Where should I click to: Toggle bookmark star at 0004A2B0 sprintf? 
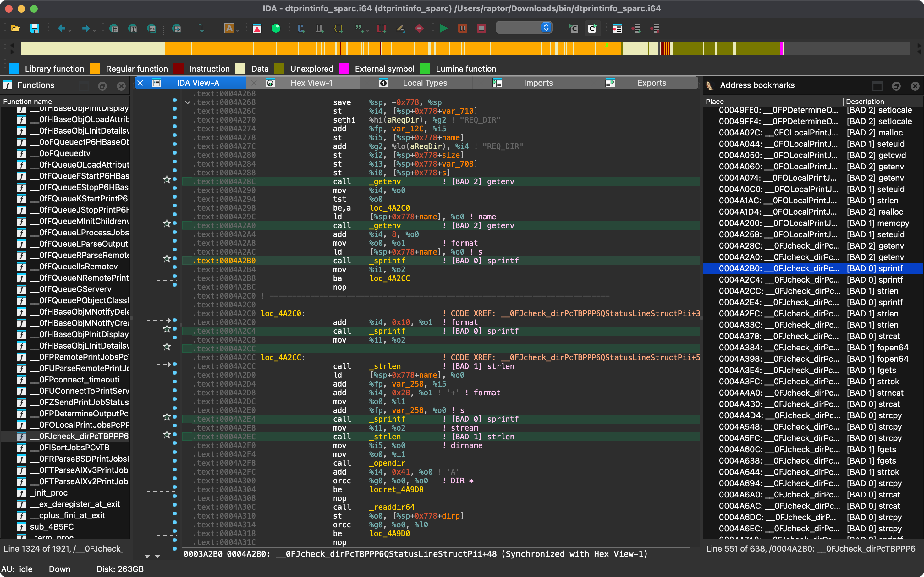point(167,259)
